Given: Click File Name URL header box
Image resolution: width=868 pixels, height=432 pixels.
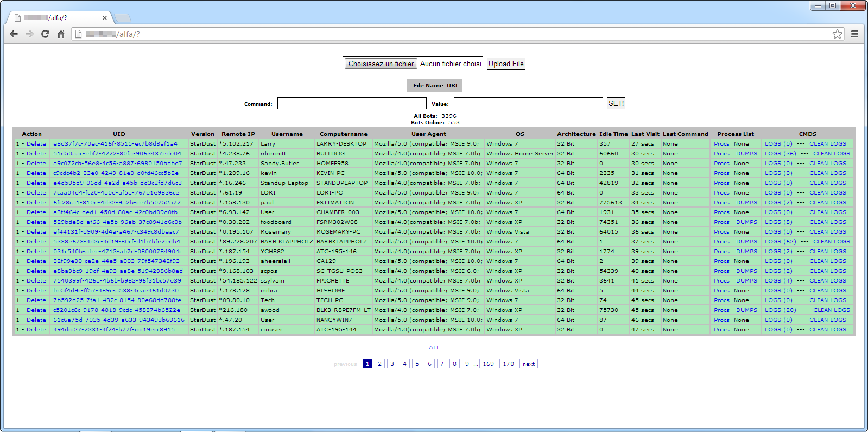Looking at the screenshot, I should [x=435, y=85].
